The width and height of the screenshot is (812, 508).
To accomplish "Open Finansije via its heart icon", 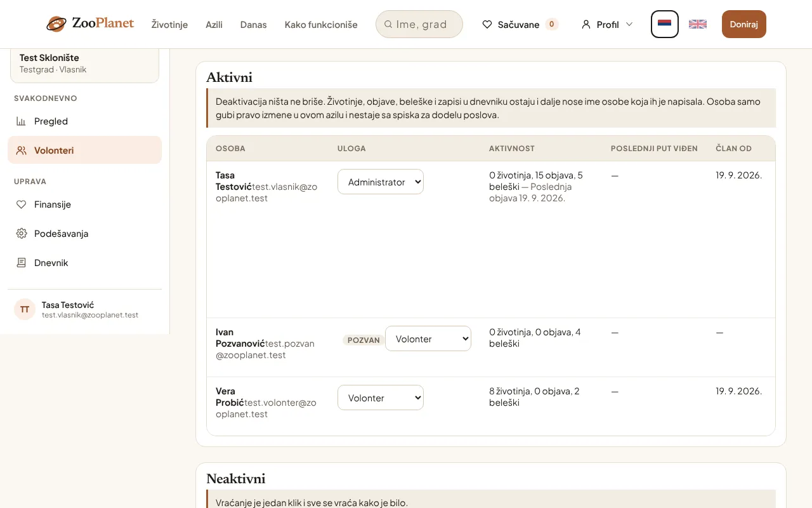I will pyautogui.click(x=22, y=204).
